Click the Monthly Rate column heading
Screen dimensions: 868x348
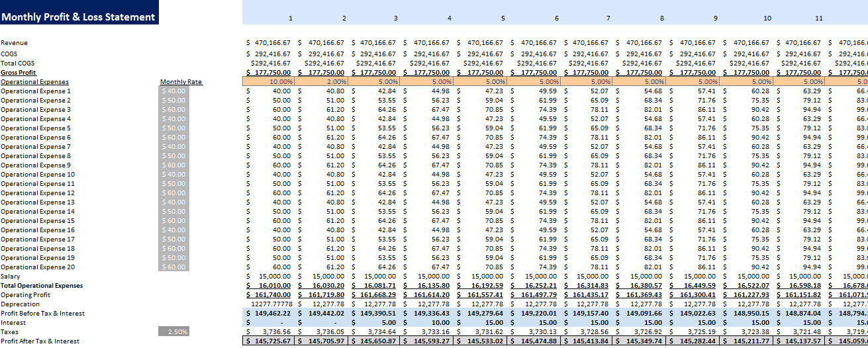[181, 82]
